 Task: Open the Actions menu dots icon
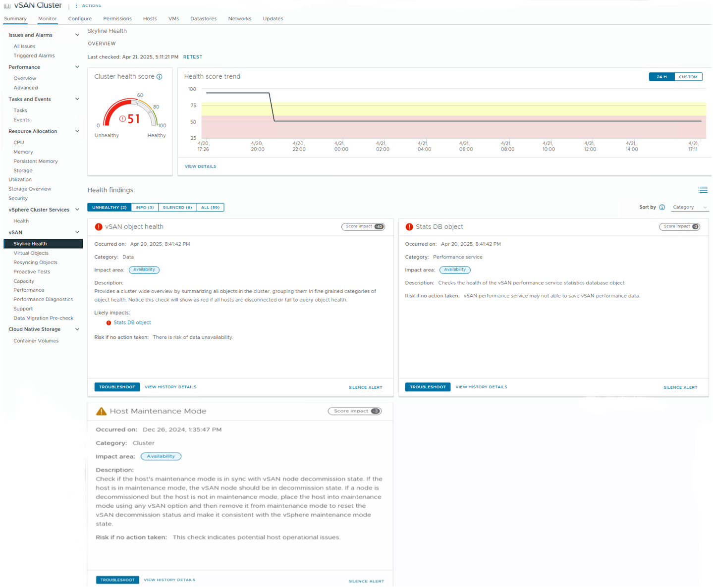[76, 6]
